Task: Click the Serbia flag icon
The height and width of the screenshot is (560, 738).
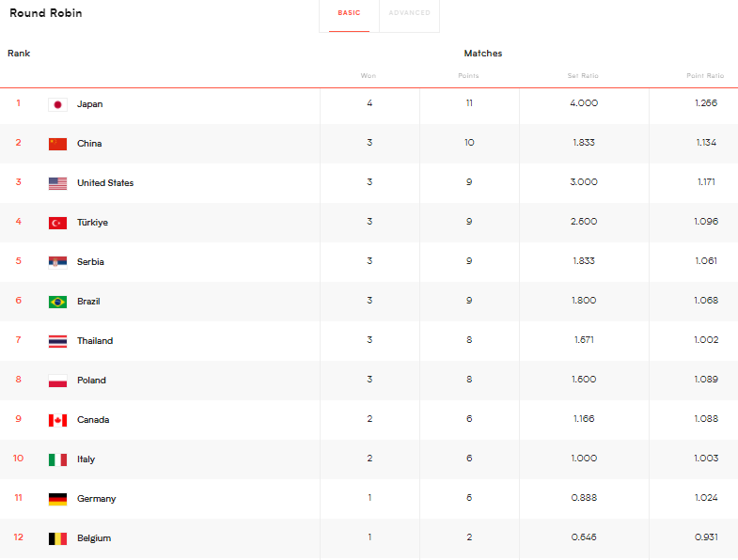Action: pos(57,262)
